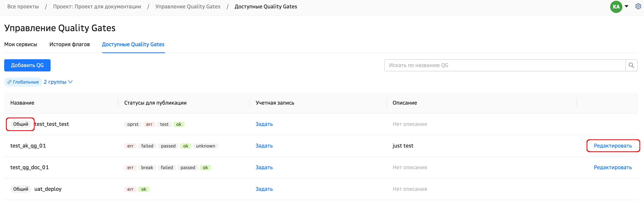Open Управление Quality Gates breadcrumb link
The image size is (644, 202).
187,6
